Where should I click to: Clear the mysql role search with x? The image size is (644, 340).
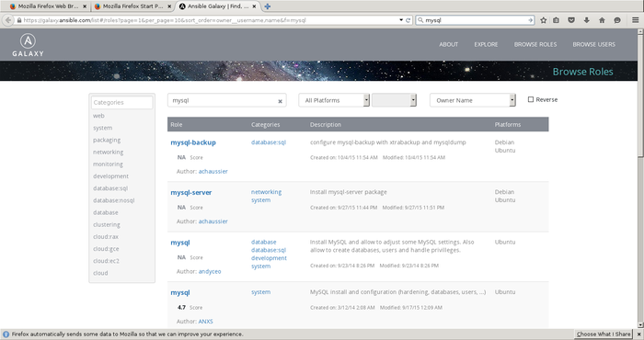[x=280, y=101]
